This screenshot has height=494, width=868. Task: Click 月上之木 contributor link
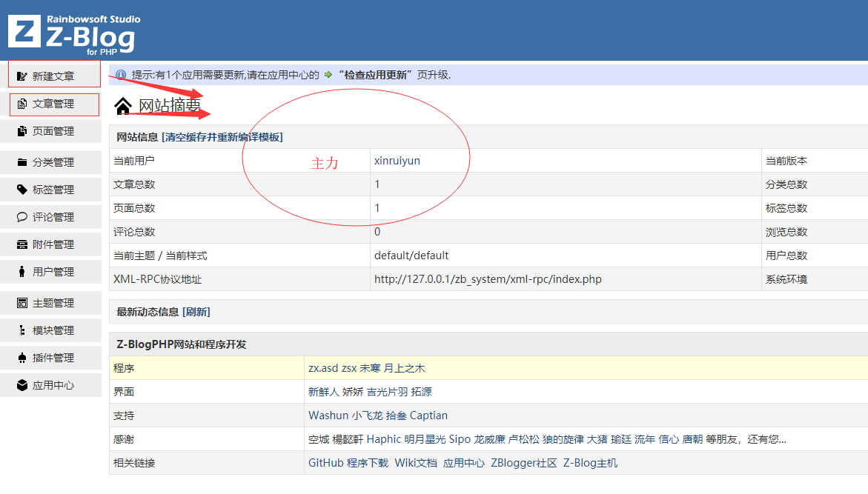click(404, 368)
